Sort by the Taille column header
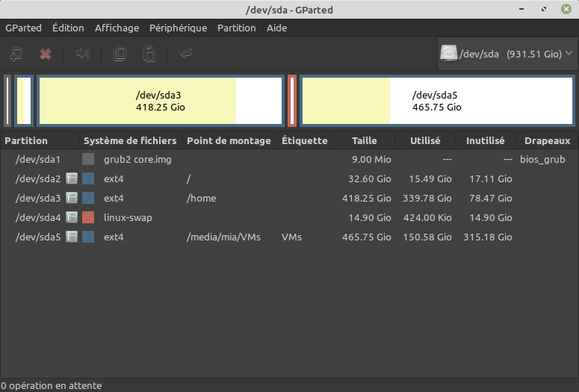The image size is (579, 392). point(365,140)
